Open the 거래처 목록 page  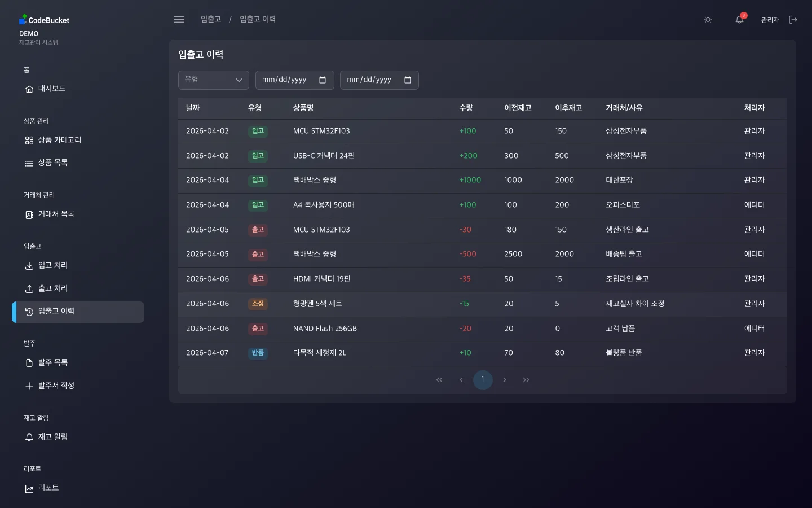56,214
